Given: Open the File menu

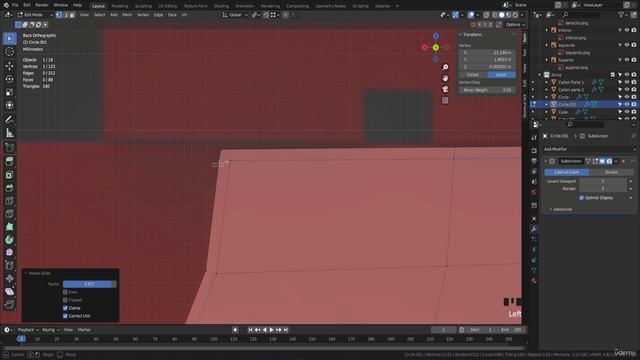Looking at the screenshot, I should pyautogui.click(x=15, y=5).
